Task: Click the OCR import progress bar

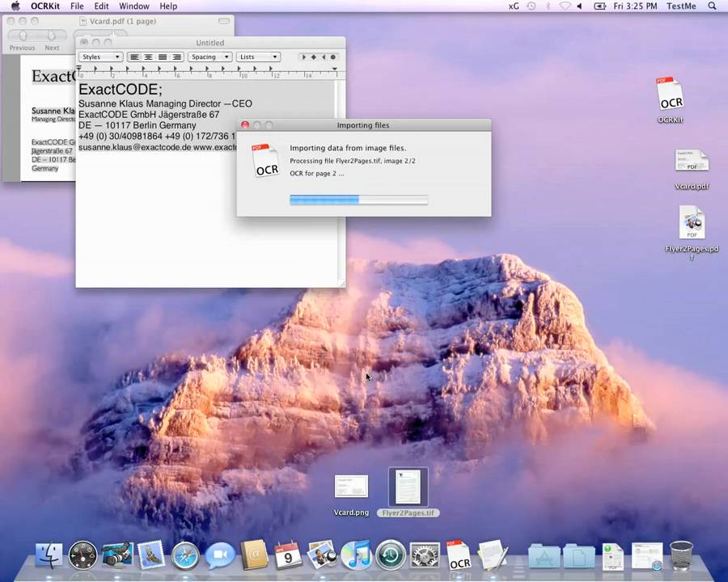Action: pos(358,200)
